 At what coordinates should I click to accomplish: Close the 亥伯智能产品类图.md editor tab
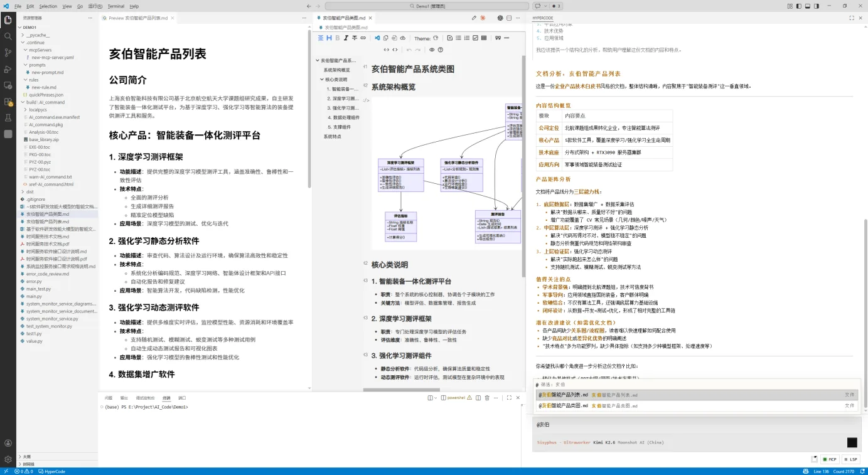370,18
